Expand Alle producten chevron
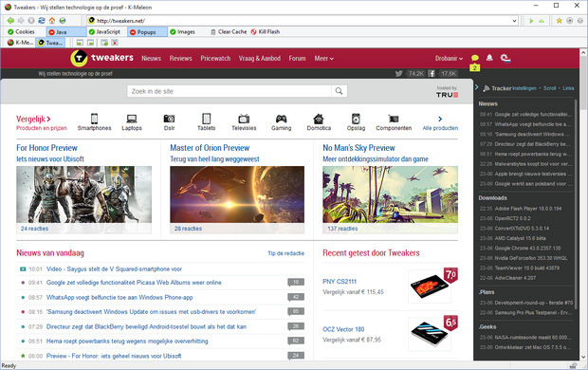 [440, 119]
